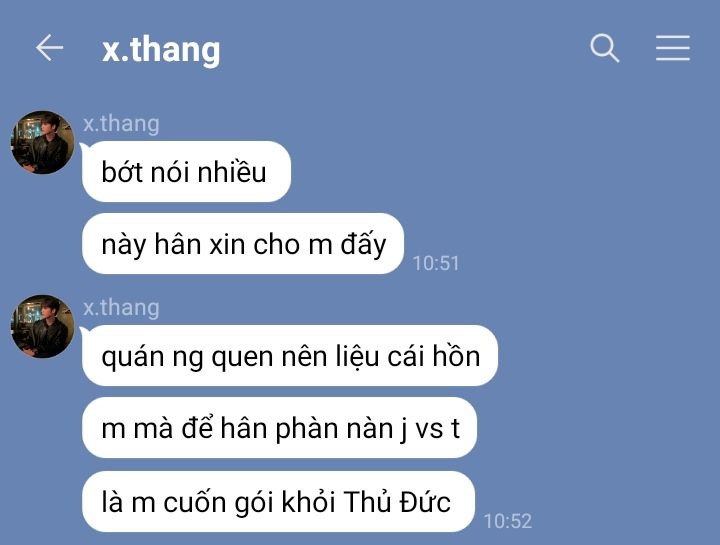The height and width of the screenshot is (545, 720).
Task: Select the "là m cuốn gói khỏi Thủ Đức" bubble
Action: (x=278, y=501)
